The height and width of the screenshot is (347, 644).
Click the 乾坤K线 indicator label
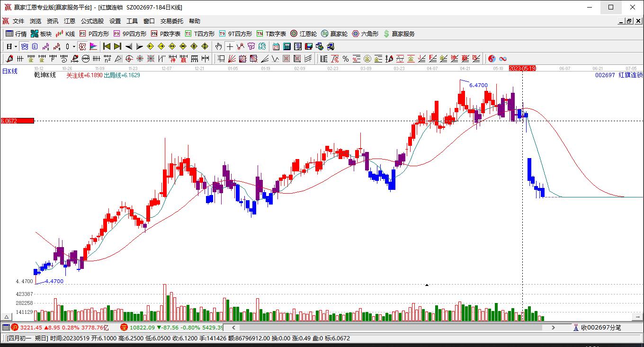coord(45,75)
